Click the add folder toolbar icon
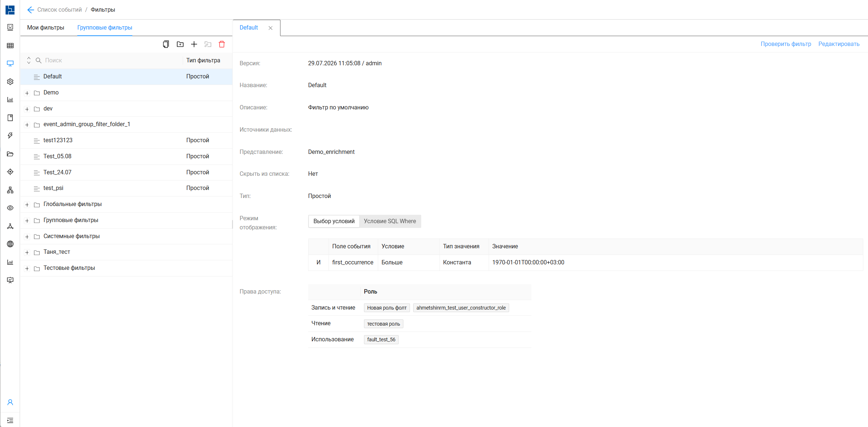Image resolution: width=868 pixels, height=427 pixels. click(180, 44)
